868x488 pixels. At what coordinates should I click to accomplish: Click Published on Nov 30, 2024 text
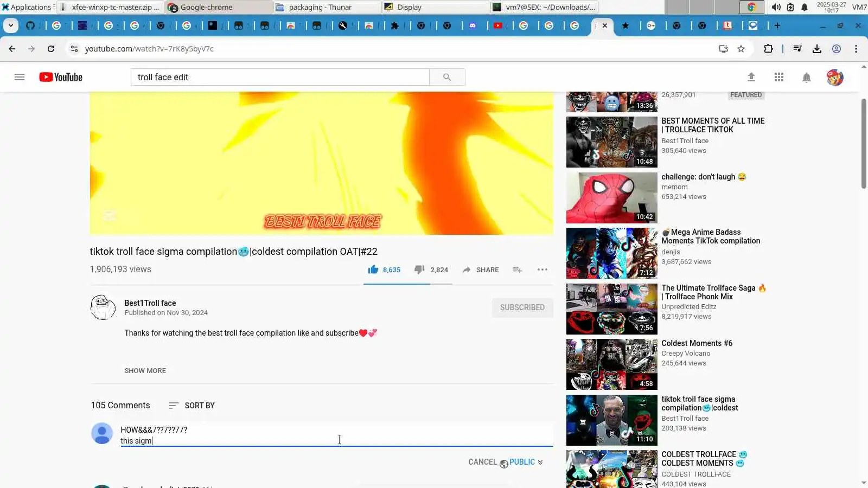point(166,313)
